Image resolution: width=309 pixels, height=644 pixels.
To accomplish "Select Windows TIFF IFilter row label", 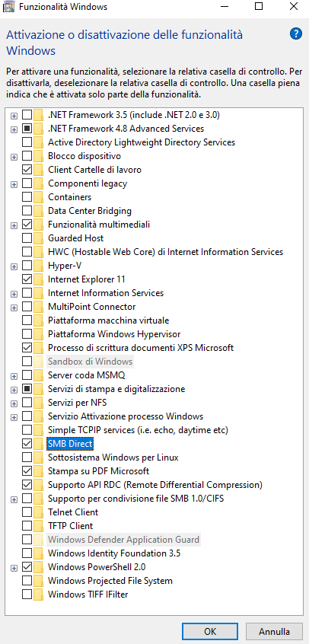I will click(88, 595).
